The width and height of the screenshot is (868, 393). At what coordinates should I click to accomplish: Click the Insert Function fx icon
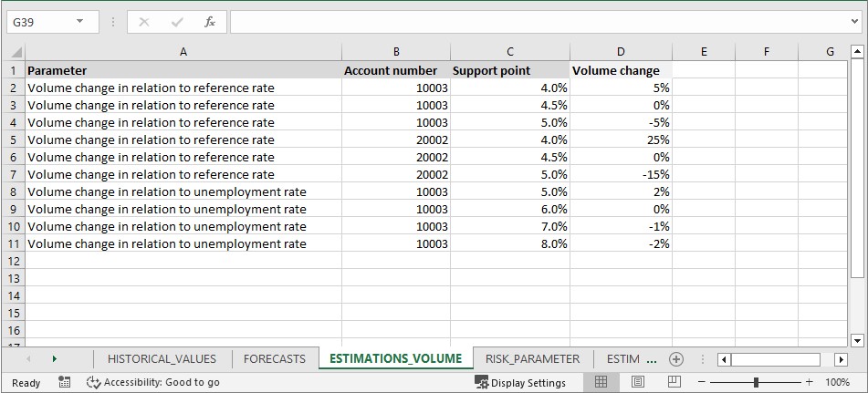point(210,22)
